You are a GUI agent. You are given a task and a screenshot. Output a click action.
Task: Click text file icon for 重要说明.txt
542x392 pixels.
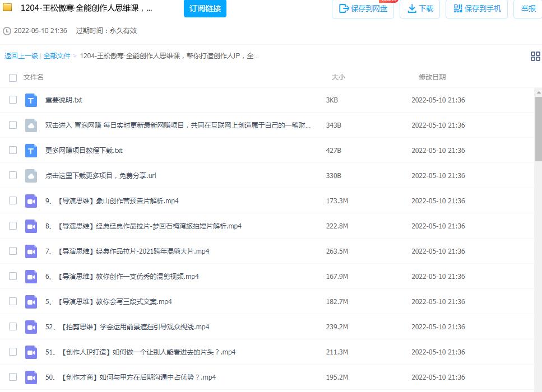(31, 100)
